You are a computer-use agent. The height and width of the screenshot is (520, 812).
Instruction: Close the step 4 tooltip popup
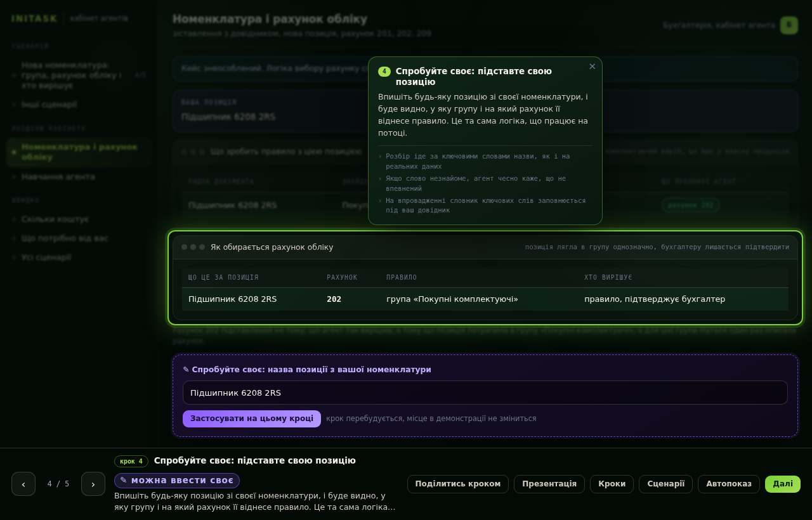point(593,67)
